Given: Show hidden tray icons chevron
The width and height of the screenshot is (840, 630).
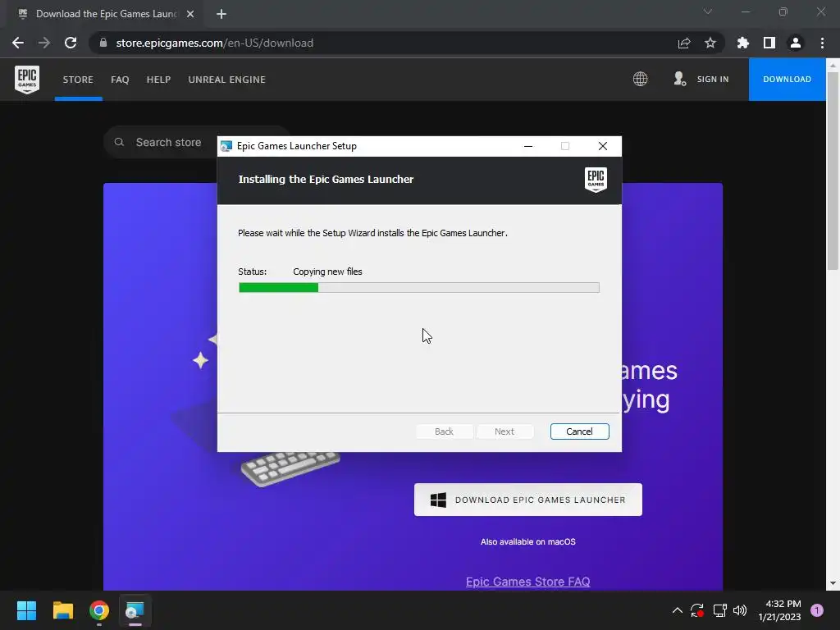Looking at the screenshot, I should coord(677,610).
